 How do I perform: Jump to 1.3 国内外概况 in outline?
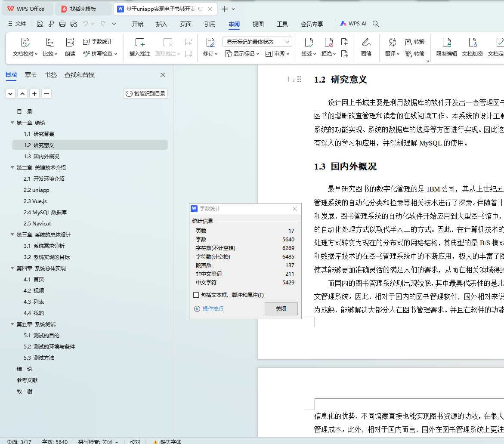[41, 157]
